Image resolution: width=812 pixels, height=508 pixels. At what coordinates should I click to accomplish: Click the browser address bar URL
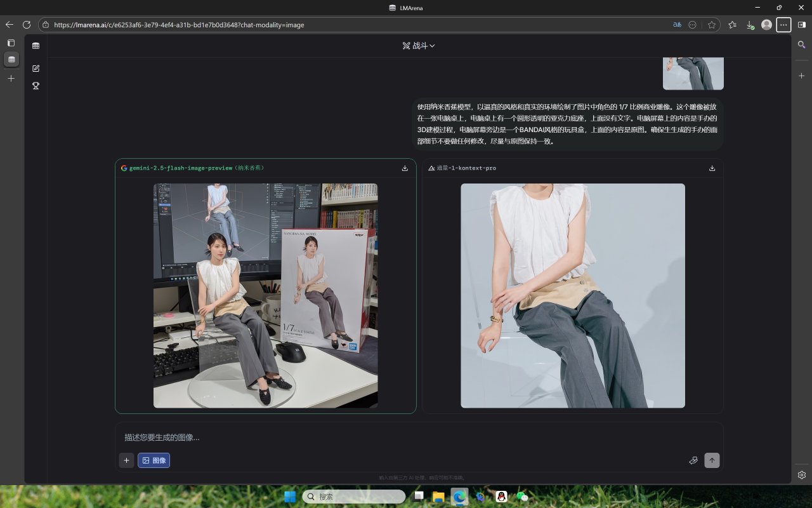coord(179,25)
